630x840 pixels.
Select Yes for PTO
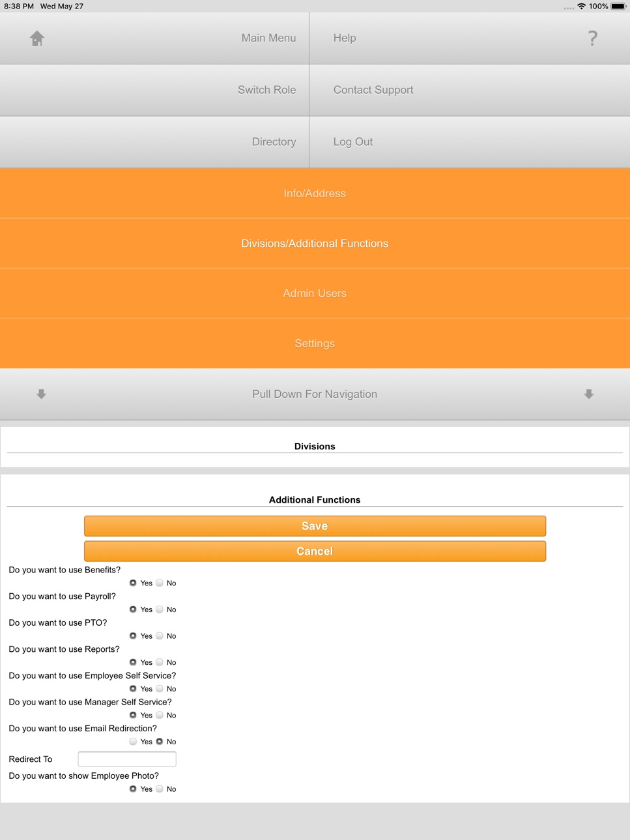point(133,636)
